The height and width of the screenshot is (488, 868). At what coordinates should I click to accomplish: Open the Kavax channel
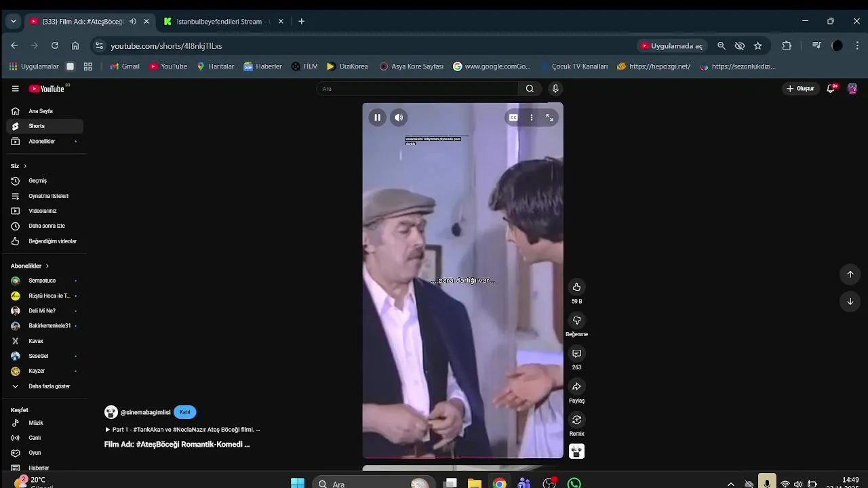click(45, 341)
